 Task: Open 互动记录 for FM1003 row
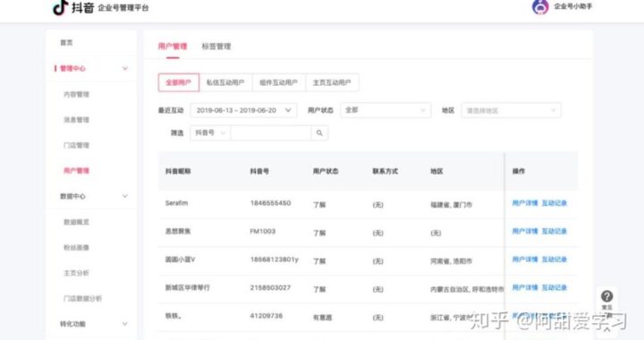[x=554, y=231]
